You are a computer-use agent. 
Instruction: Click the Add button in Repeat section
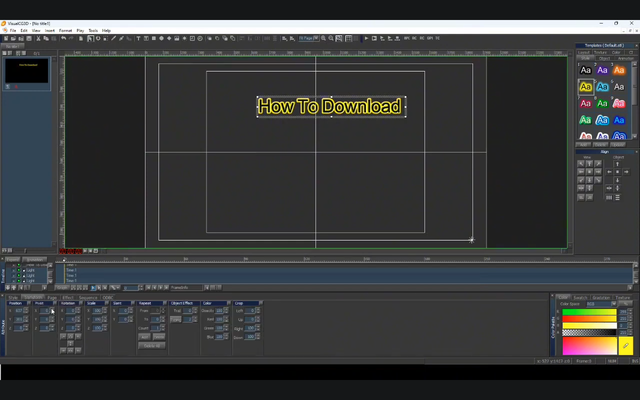point(144,337)
